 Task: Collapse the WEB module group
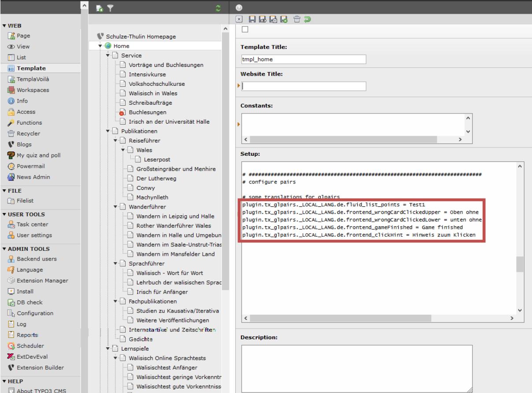click(x=4, y=26)
